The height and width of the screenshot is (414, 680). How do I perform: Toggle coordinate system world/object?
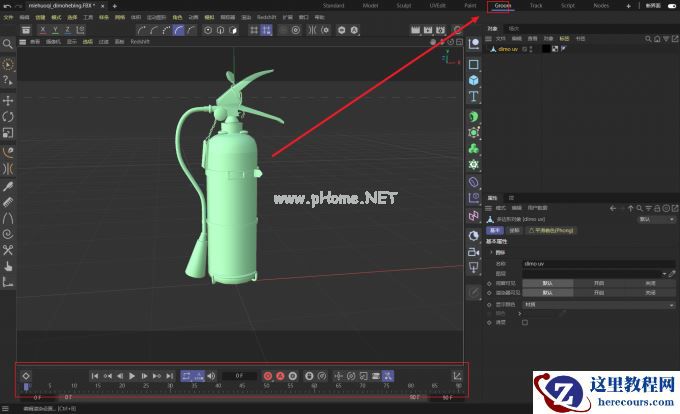tap(80, 30)
